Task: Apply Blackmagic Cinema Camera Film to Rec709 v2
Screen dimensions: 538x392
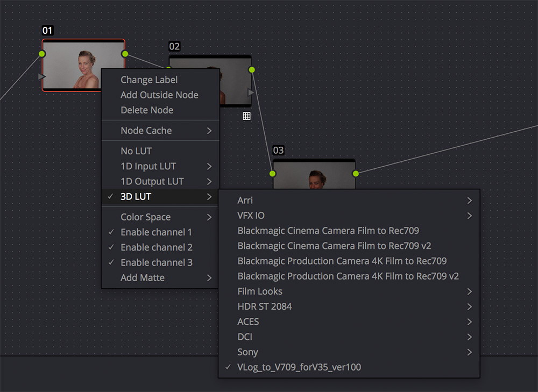Action: 349,246
